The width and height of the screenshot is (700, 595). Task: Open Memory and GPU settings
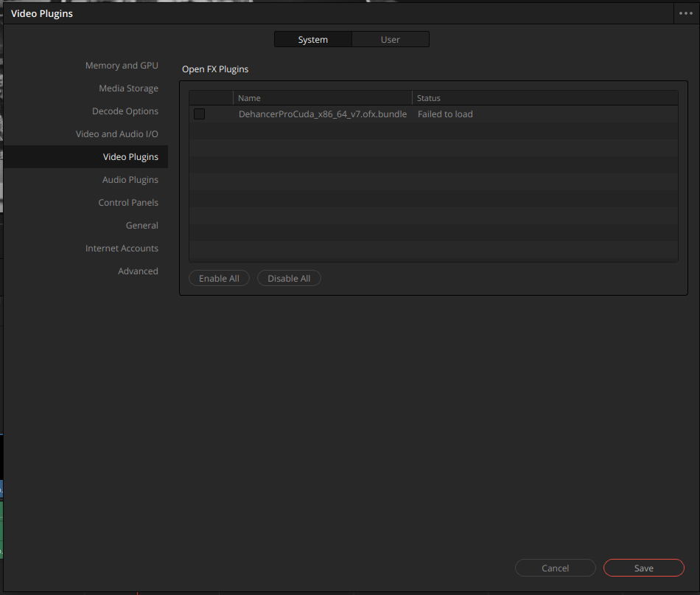122,65
